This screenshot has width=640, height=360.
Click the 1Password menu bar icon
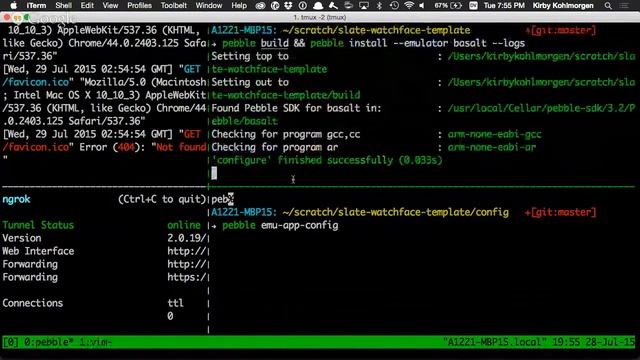point(302,5)
